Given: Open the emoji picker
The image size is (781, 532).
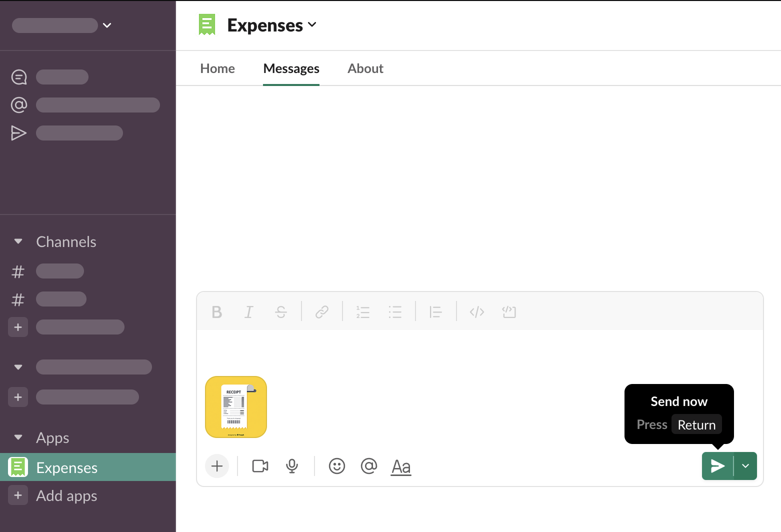Looking at the screenshot, I should pyautogui.click(x=337, y=466).
